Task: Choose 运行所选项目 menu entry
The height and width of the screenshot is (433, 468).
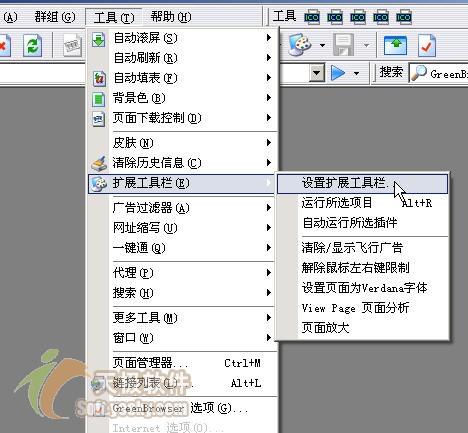Action: [362, 203]
